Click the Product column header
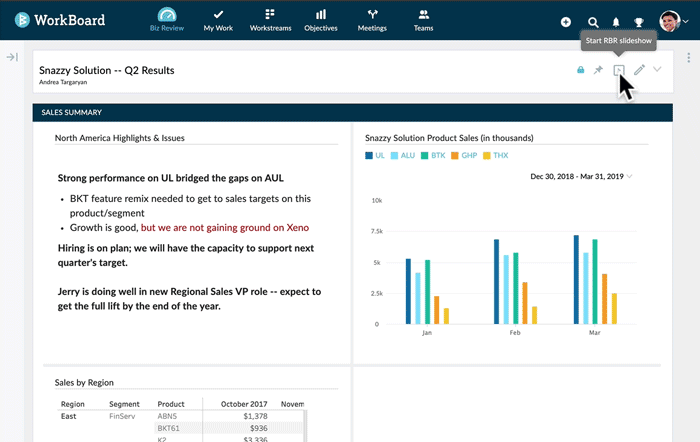Viewport: 700px width, 442px height. [171, 404]
